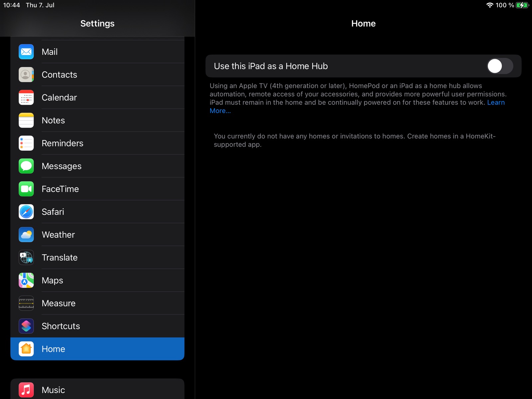The image size is (532, 399).
Task: Tap the Music note icon
Action: pyautogui.click(x=26, y=390)
